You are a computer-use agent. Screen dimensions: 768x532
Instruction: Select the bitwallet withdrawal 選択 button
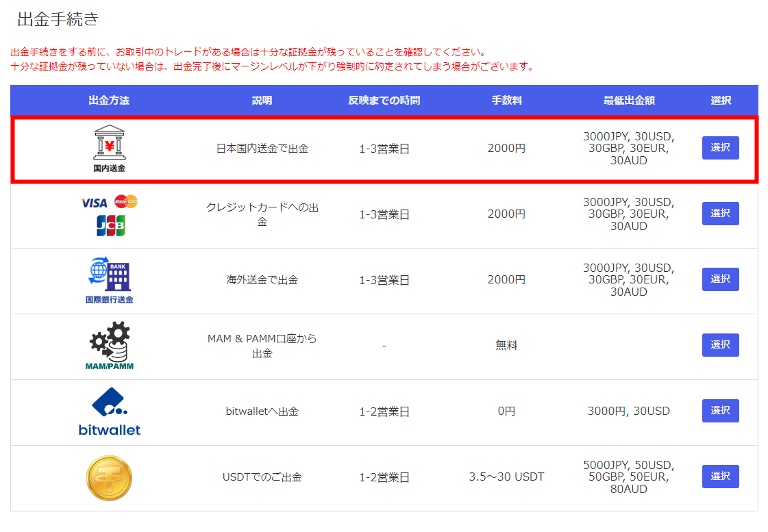(x=720, y=410)
